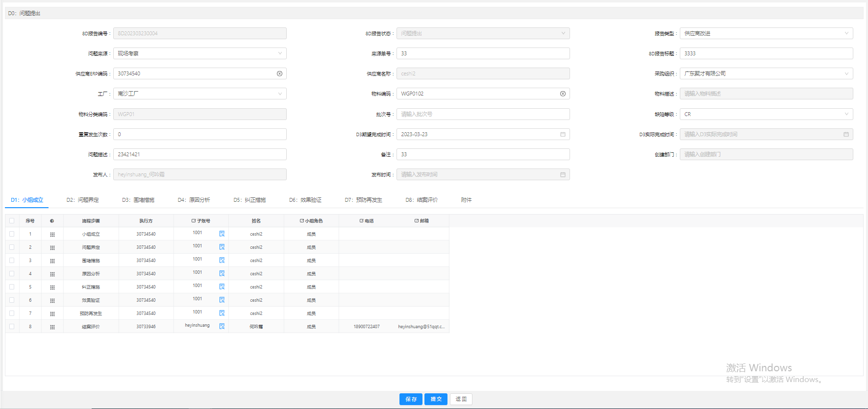Click drag handle of 效果验证 row

click(x=52, y=301)
